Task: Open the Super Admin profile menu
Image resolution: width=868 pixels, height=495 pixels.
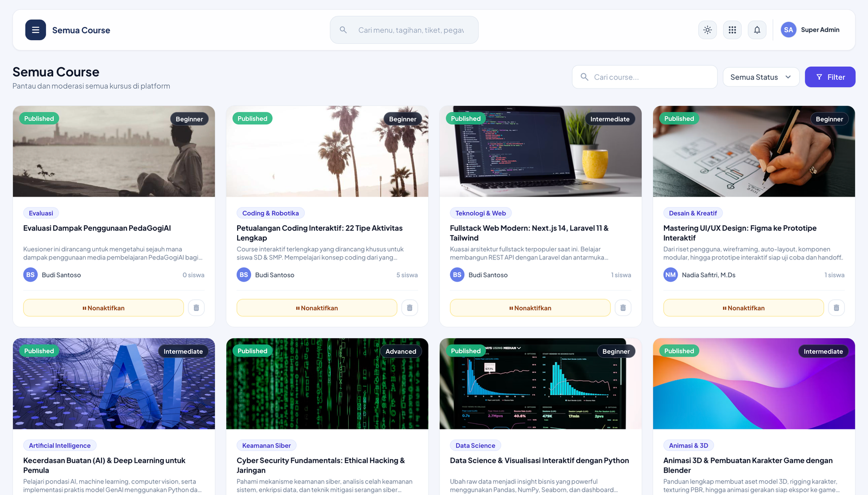Action: pyautogui.click(x=811, y=30)
